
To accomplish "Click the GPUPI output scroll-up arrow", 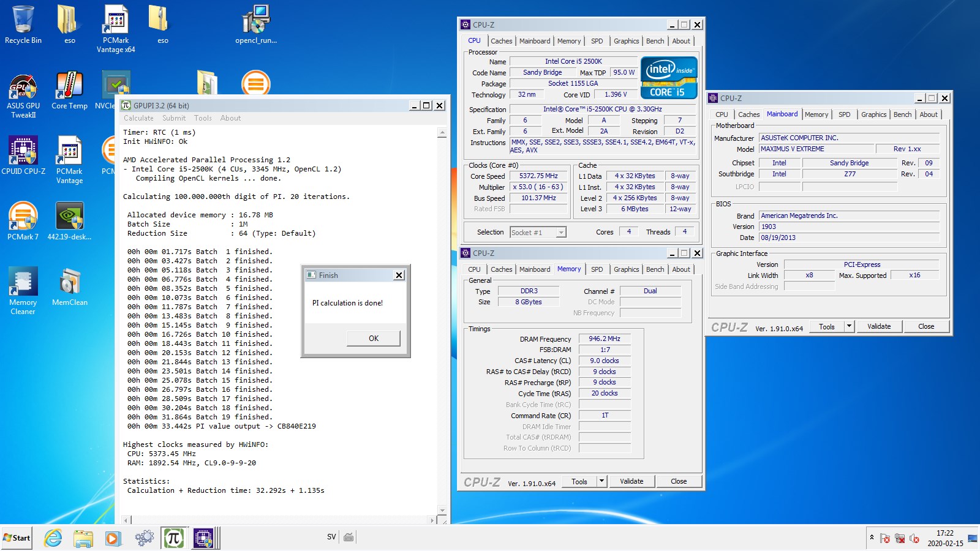I will coord(442,132).
